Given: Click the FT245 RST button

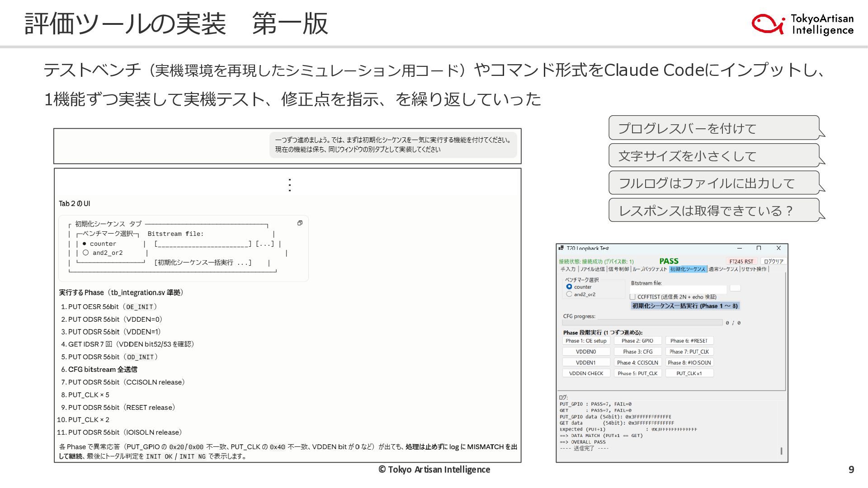Looking at the screenshot, I should pos(741,261).
